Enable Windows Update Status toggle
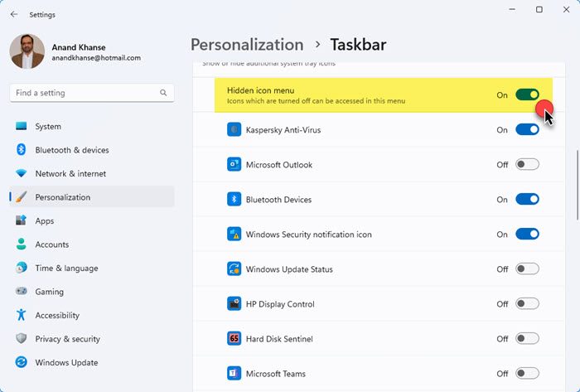The image size is (580, 392). 527,269
